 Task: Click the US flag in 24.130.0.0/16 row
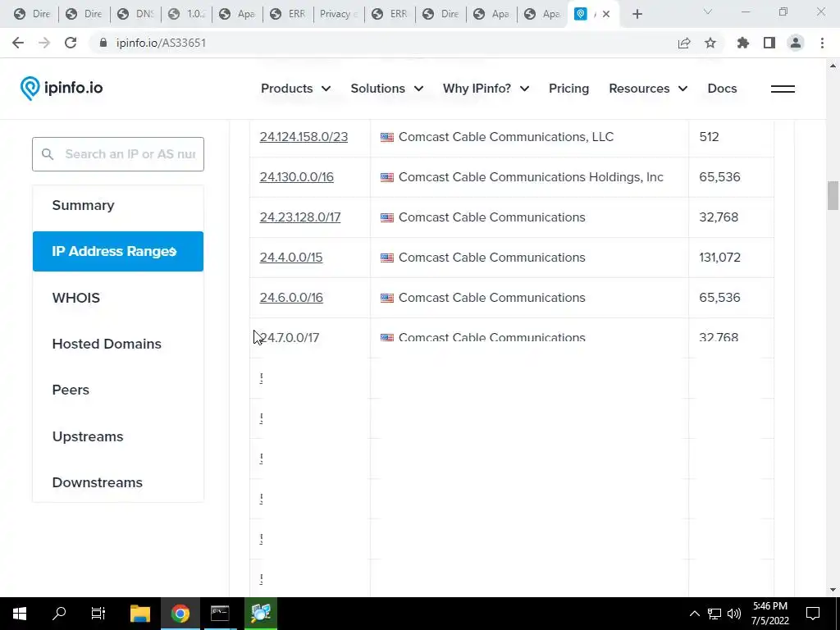click(387, 177)
